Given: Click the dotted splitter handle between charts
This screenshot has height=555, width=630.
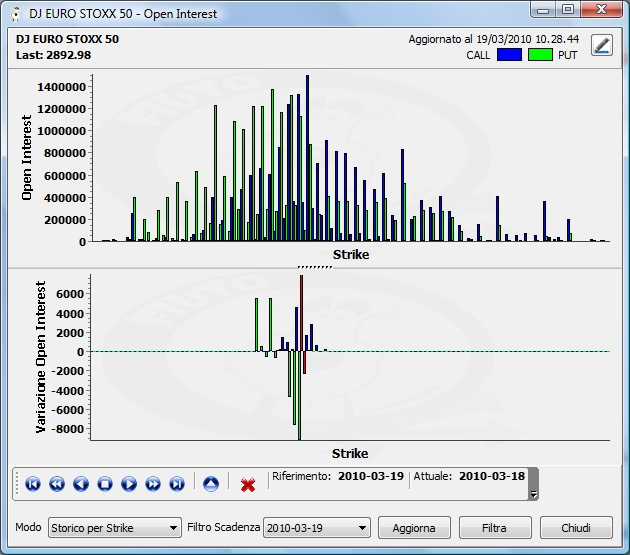Looking at the screenshot, I should (x=315, y=267).
